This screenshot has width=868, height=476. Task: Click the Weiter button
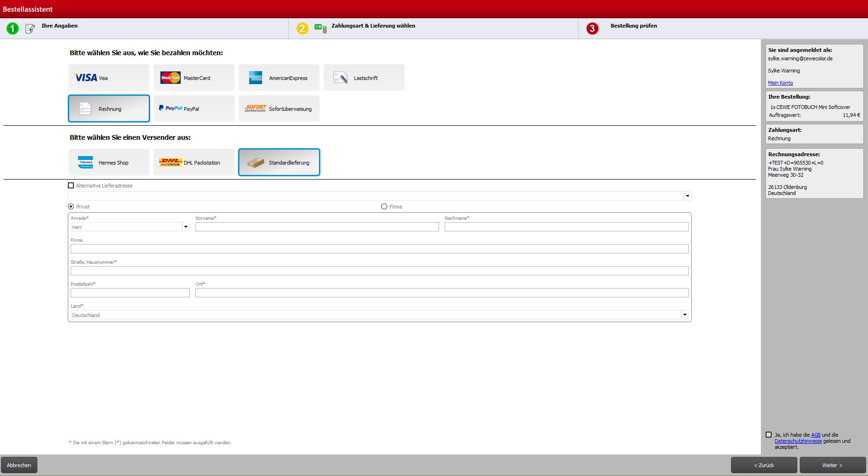coord(832,465)
